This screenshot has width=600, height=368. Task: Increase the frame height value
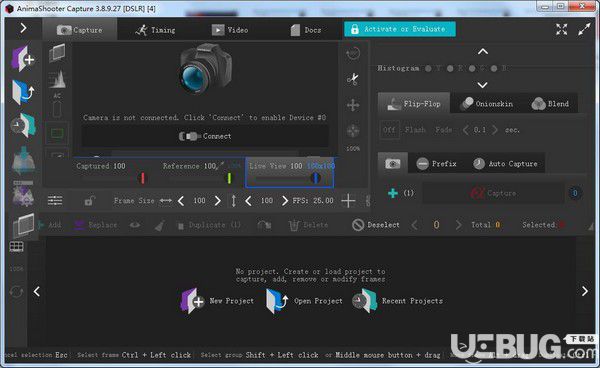point(285,200)
